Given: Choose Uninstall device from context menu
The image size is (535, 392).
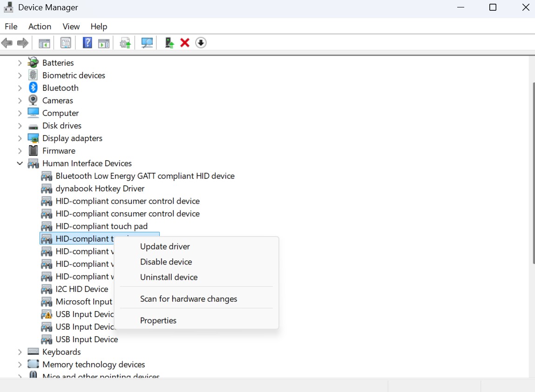Looking at the screenshot, I should (196, 277).
